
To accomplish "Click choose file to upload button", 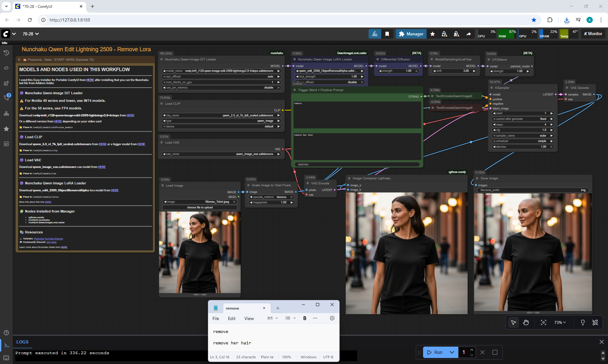I will 200,207.
